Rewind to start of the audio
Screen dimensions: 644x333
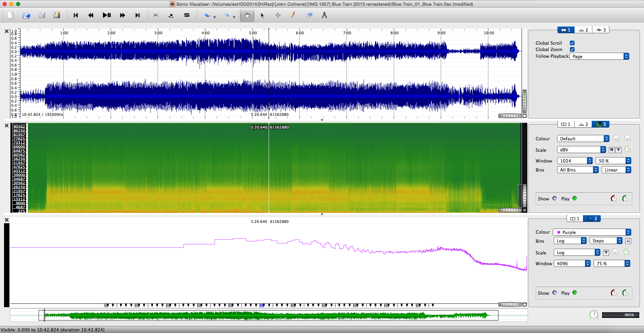pyautogui.click(x=76, y=15)
